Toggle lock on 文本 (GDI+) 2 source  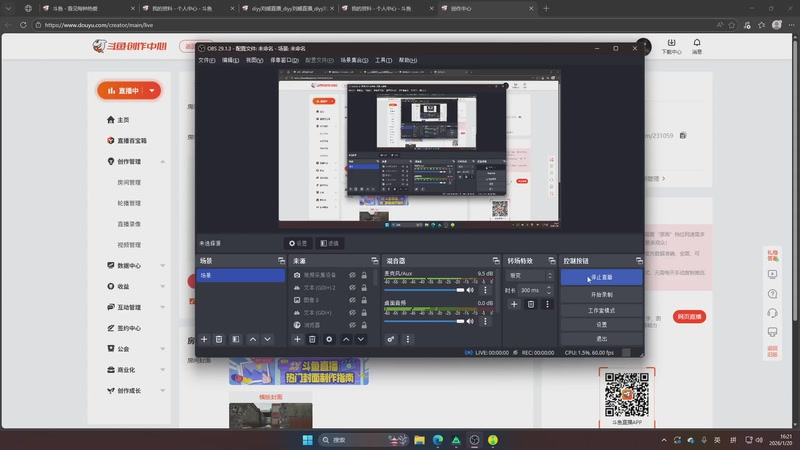click(x=364, y=288)
